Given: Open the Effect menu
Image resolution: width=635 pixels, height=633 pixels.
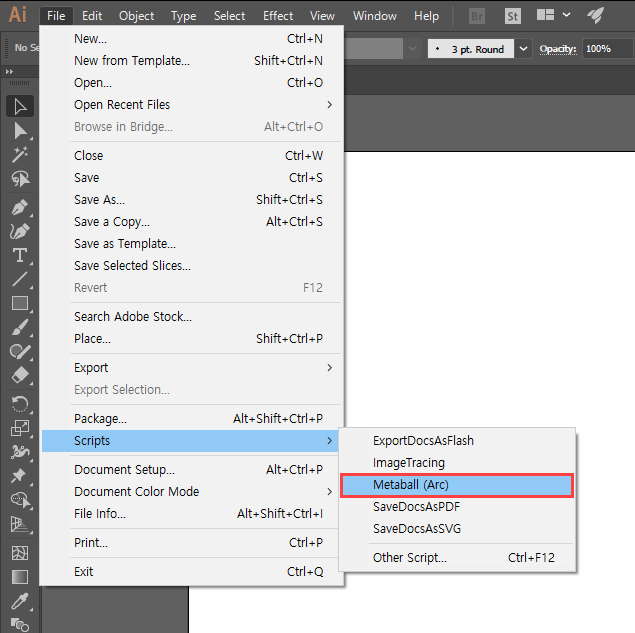Looking at the screenshot, I should pyautogui.click(x=278, y=16).
